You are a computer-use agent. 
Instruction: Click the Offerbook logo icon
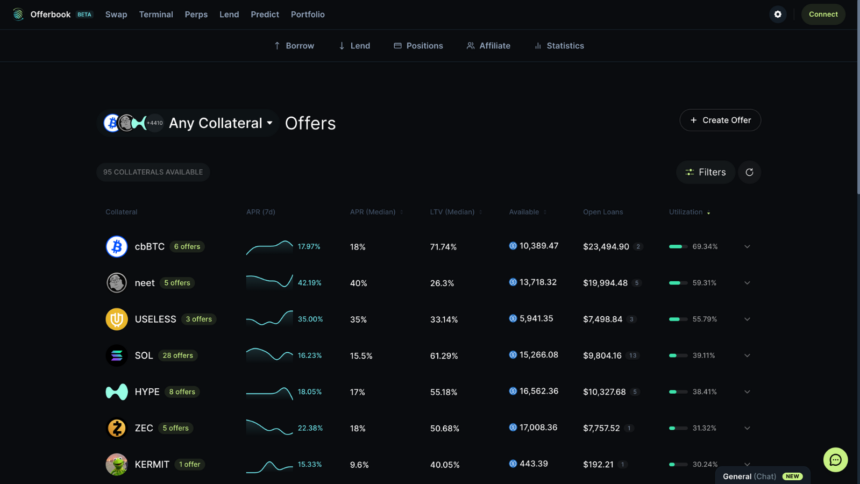pos(18,14)
